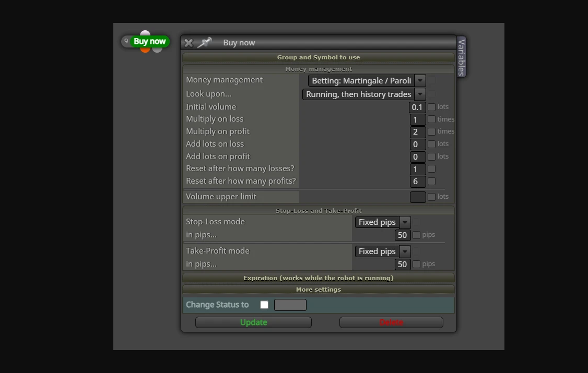Screen dimensions: 588x373
Task: Collapse Stop-Loss and Take-Profit section
Action: (x=319, y=211)
